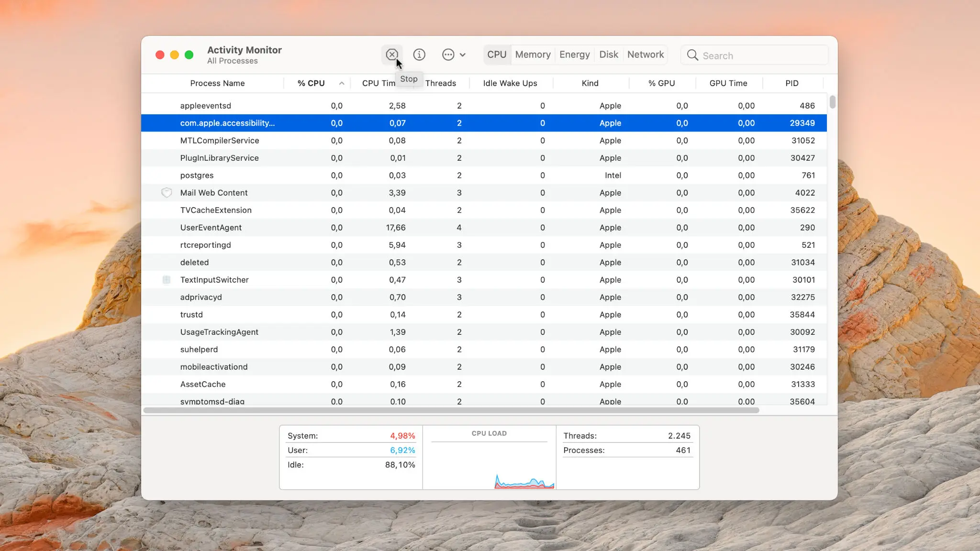Viewport: 980px width, 551px height.
Task: Click the Threads count 2.245
Action: pyautogui.click(x=679, y=436)
